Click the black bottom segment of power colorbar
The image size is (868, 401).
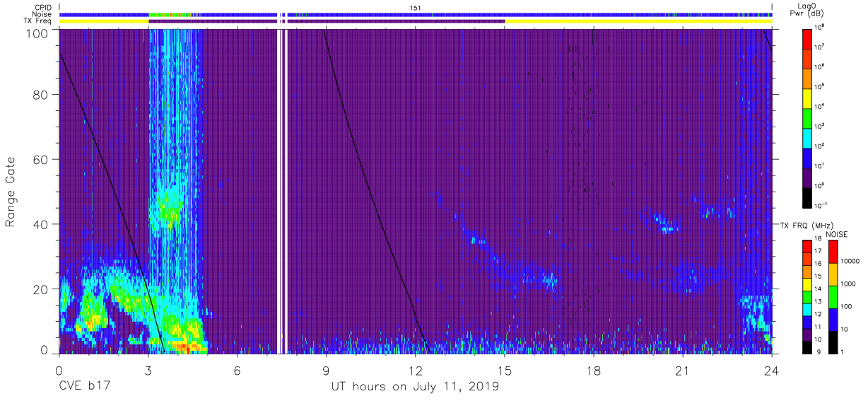pos(808,197)
